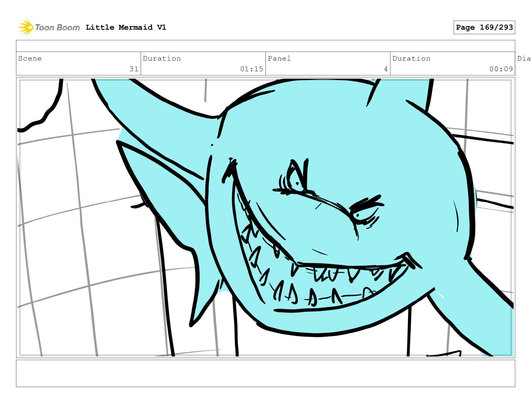Click the empty notes box below panel
The height and width of the screenshot is (411, 532).
click(x=265, y=373)
